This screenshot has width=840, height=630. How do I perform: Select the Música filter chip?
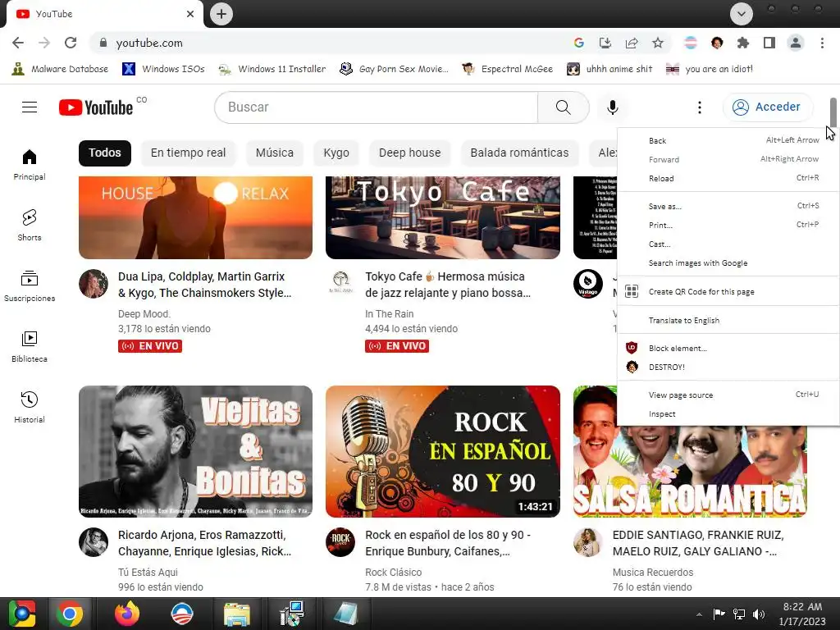coord(274,153)
